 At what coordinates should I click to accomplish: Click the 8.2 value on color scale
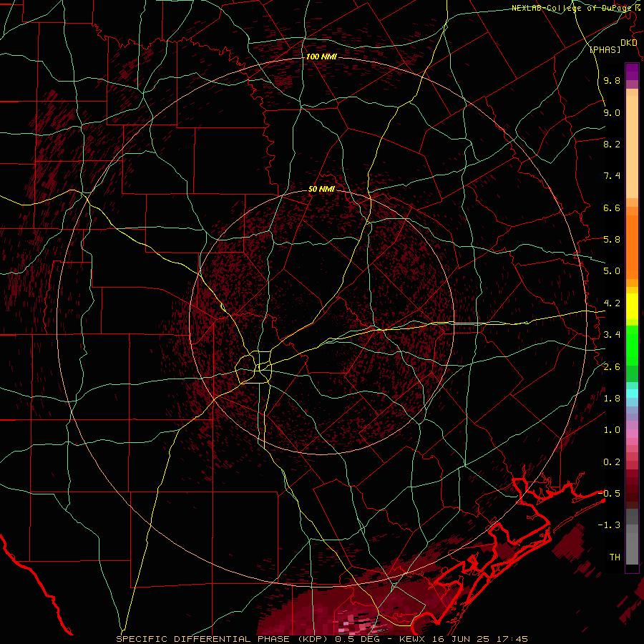[612, 144]
